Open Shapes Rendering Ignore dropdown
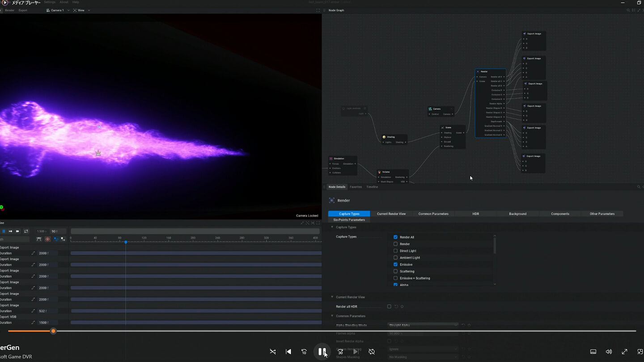 tap(423, 349)
